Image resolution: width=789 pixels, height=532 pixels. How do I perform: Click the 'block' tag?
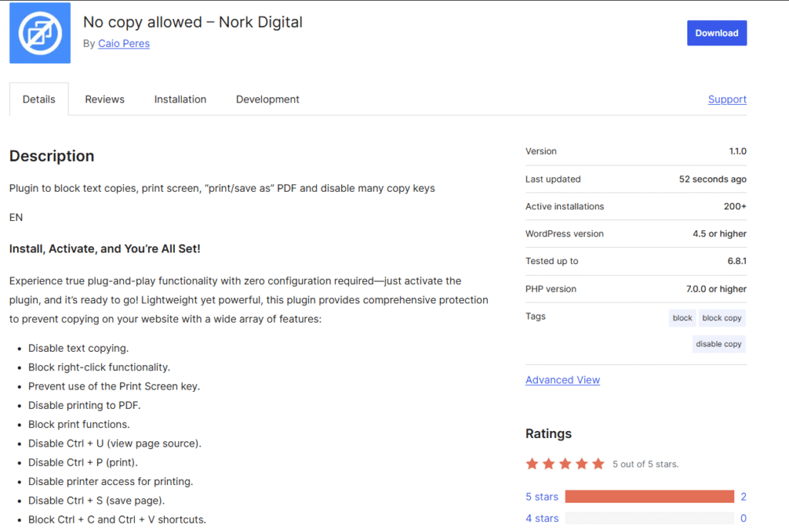coord(683,318)
